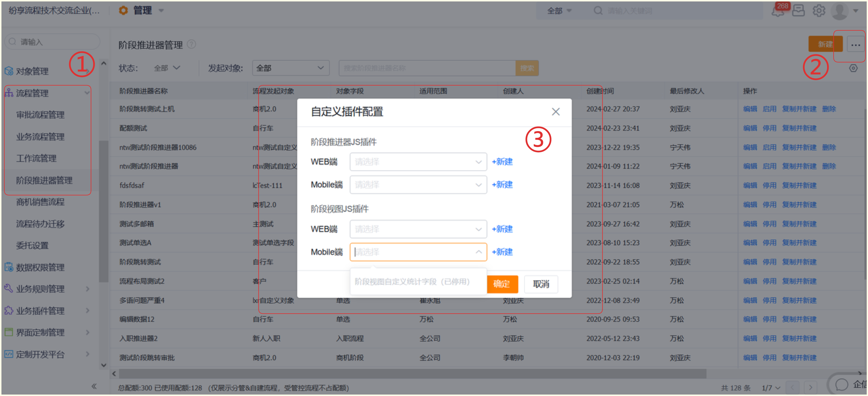The image size is (868, 396).
Task: Click 编辑 for 阶段跳转测试上机 row
Action: [750, 109]
